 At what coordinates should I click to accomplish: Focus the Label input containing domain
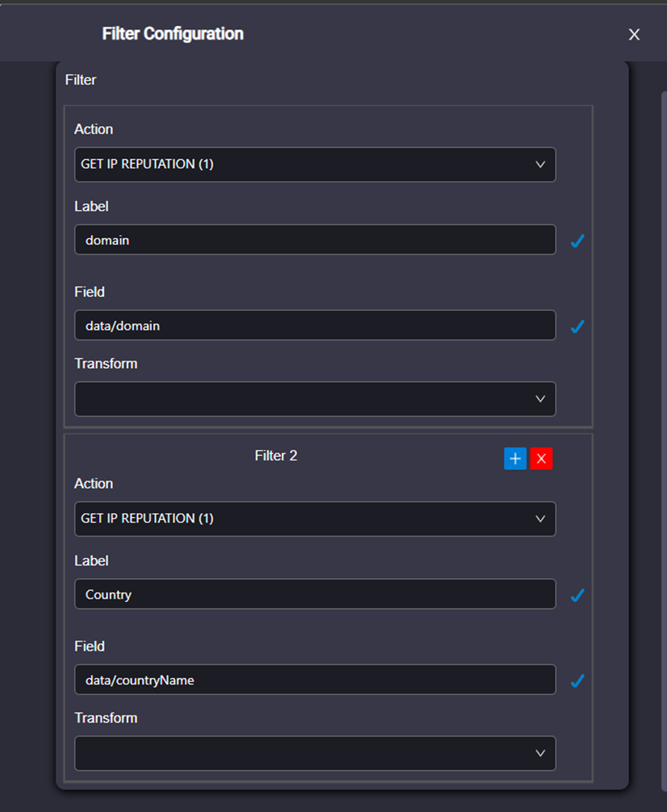pos(315,240)
